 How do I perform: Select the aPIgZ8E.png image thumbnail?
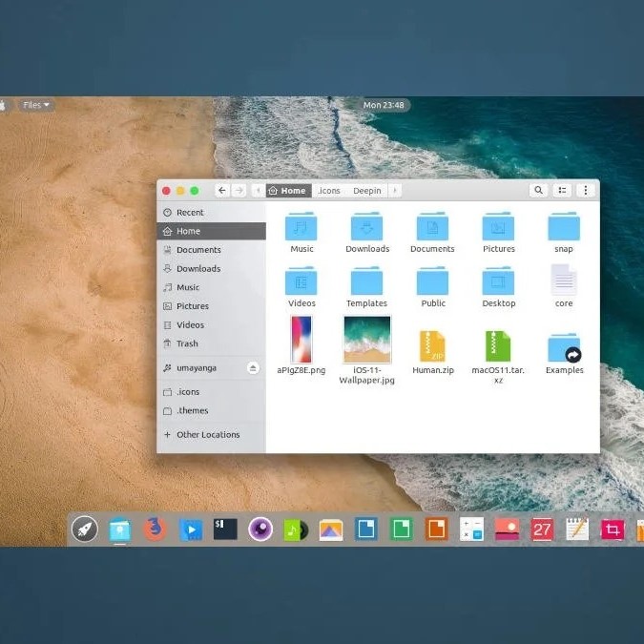click(x=301, y=340)
